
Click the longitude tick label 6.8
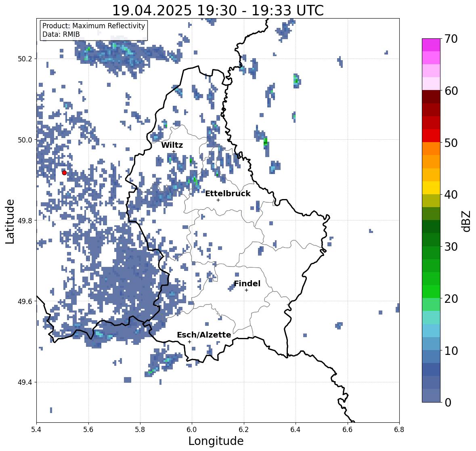pyautogui.click(x=399, y=429)
